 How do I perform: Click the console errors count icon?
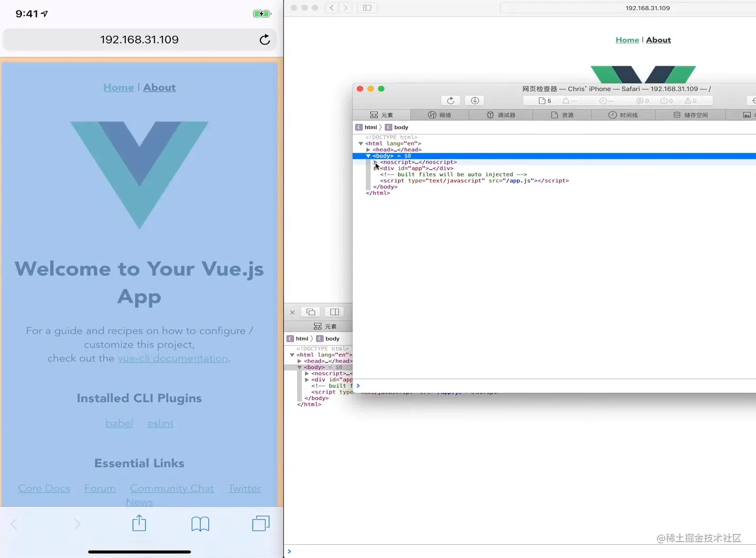point(667,100)
